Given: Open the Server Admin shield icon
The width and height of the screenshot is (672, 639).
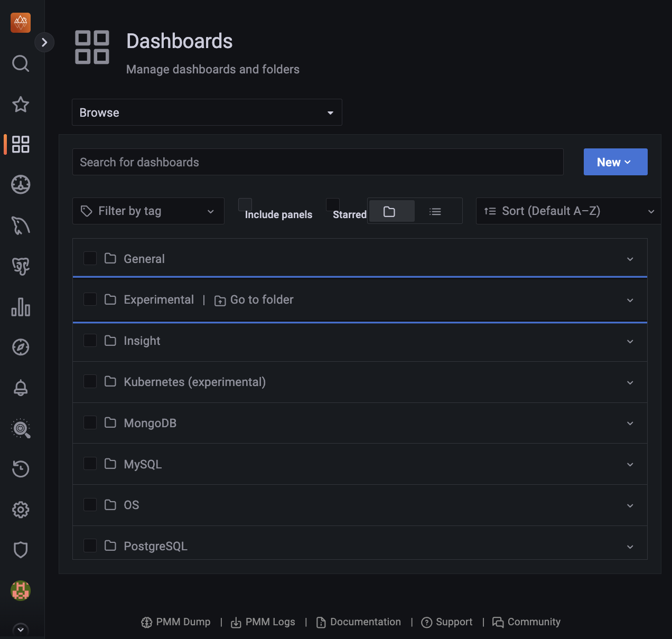Looking at the screenshot, I should pos(21,550).
